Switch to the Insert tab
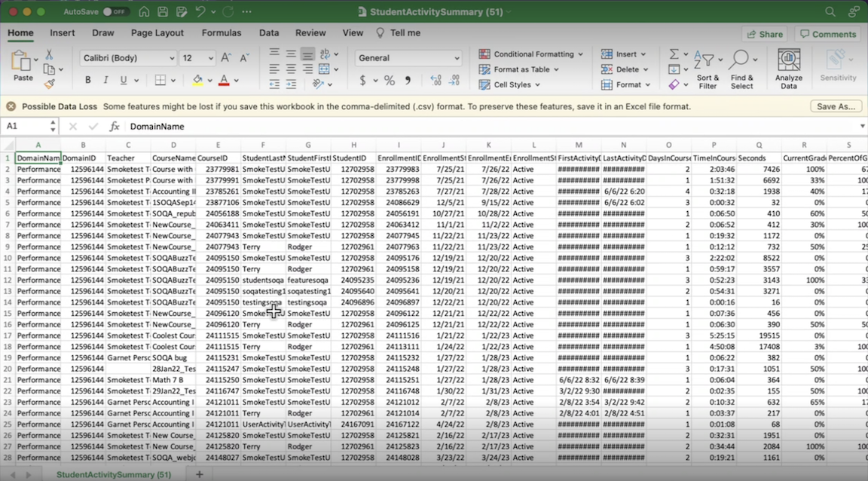The height and width of the screenshot is (481, 868). (62, 32)
